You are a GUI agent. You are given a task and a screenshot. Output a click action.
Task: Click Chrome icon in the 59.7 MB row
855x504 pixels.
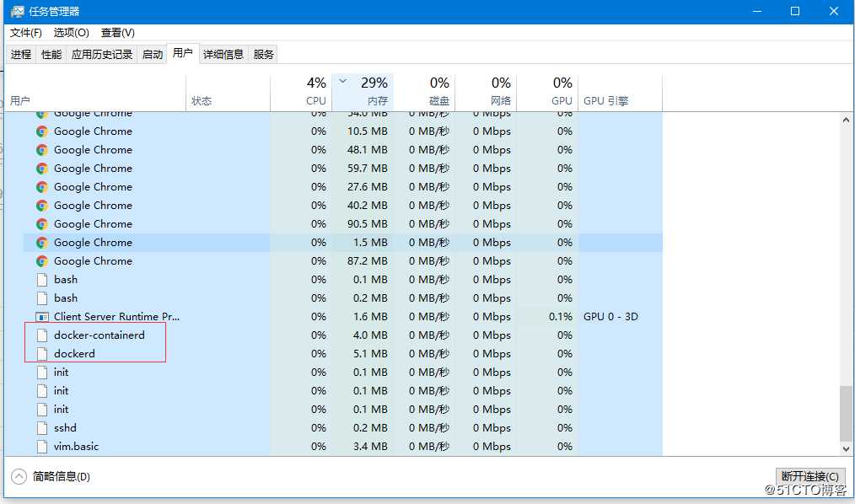click(x=42, y=169)
